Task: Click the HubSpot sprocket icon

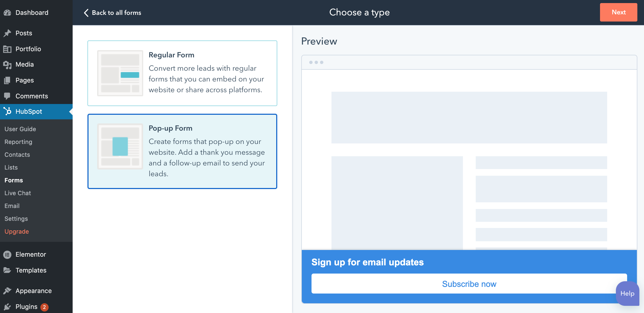Action: [7, 111]
